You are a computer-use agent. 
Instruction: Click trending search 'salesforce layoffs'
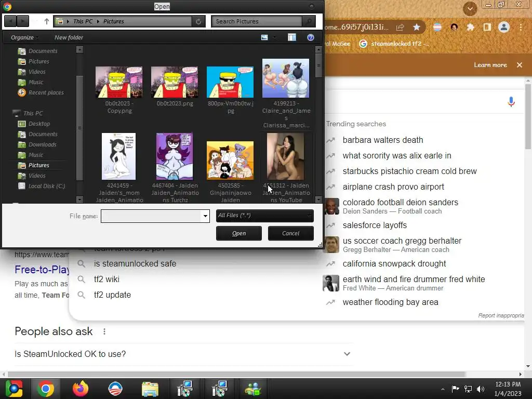point(375,225)
